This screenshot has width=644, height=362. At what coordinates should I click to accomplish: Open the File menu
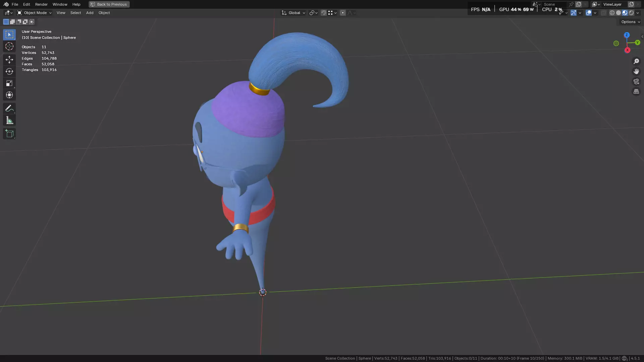coord(15,4)
